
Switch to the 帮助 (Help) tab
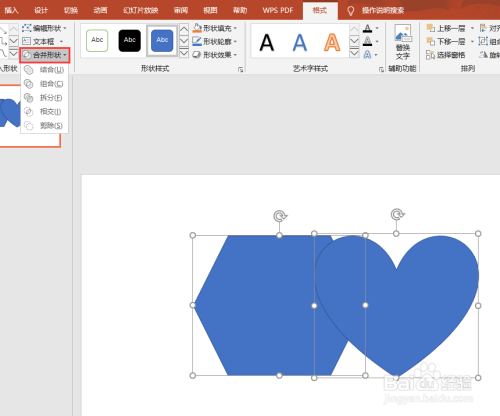point(240,10)
